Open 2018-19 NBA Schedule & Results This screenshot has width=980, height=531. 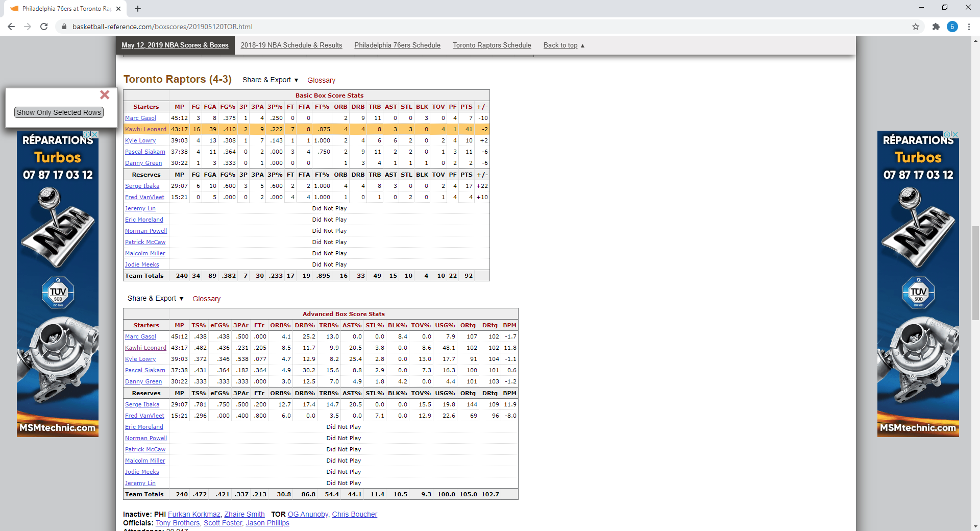291,45
